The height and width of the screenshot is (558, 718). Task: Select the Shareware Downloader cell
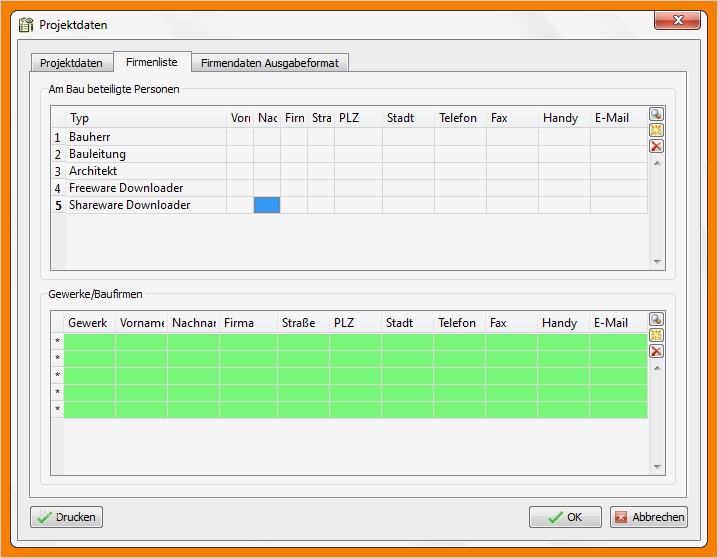point(146,205)
